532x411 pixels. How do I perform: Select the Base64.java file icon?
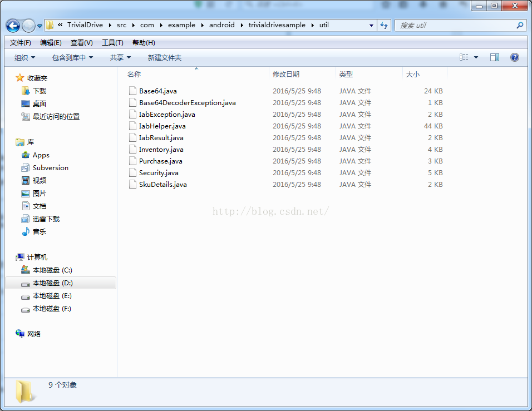click(132, 91)
